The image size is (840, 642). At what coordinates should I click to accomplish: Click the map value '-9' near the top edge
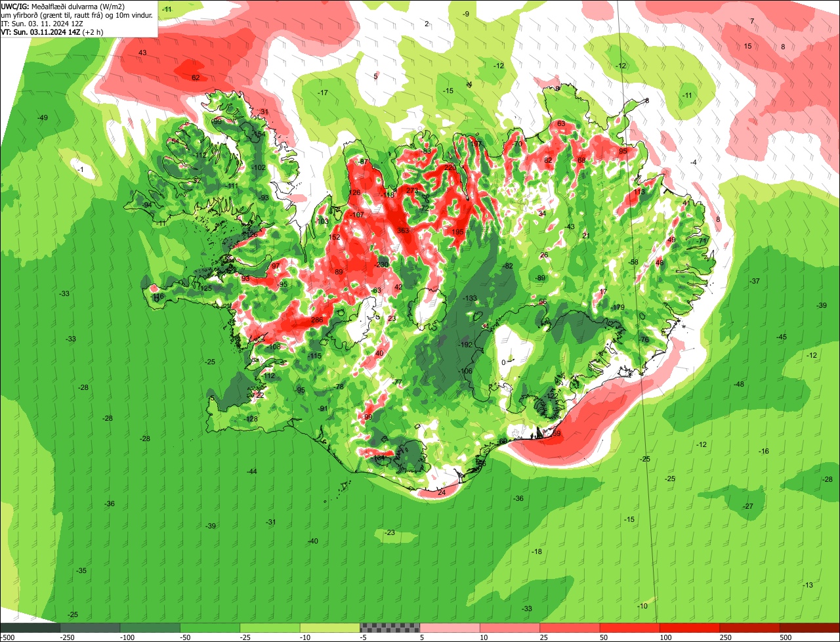coord(466,14)
